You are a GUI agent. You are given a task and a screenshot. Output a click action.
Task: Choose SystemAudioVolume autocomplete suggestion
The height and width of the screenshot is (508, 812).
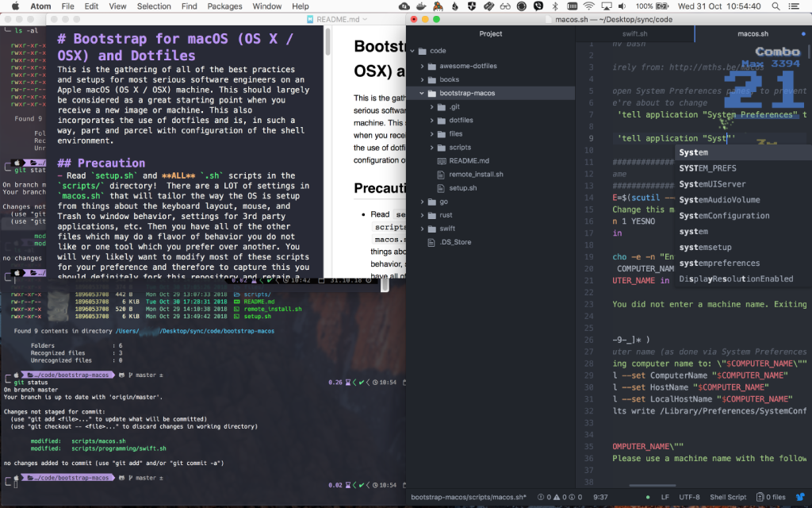point(743,200)
